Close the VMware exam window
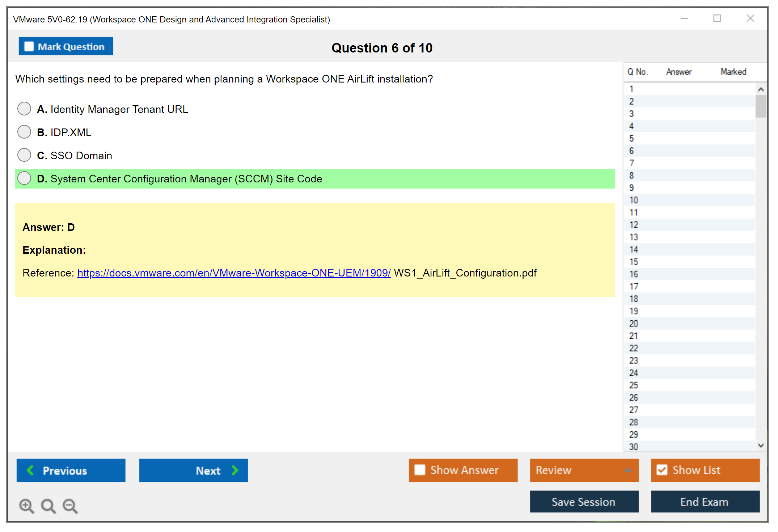This screenshot has height=532, width=778. tap(750, 18)
